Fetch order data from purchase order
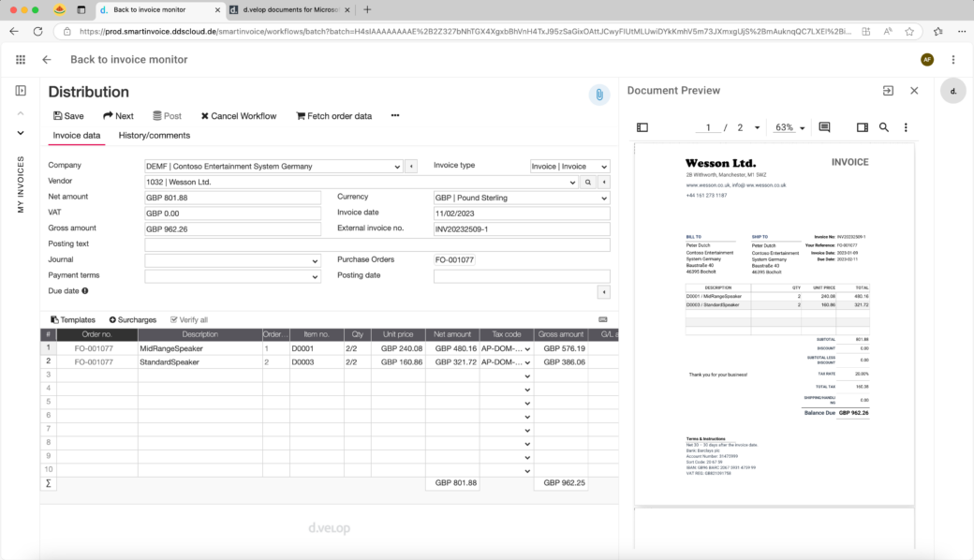The width and height of the screenshot is (974, 560). coord(334,116)
